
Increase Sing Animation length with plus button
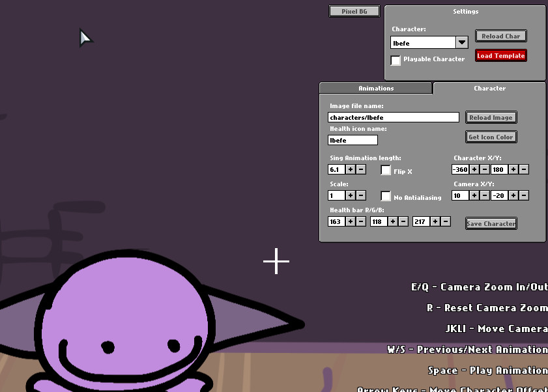pyautogui.click(x=351, y=169)
